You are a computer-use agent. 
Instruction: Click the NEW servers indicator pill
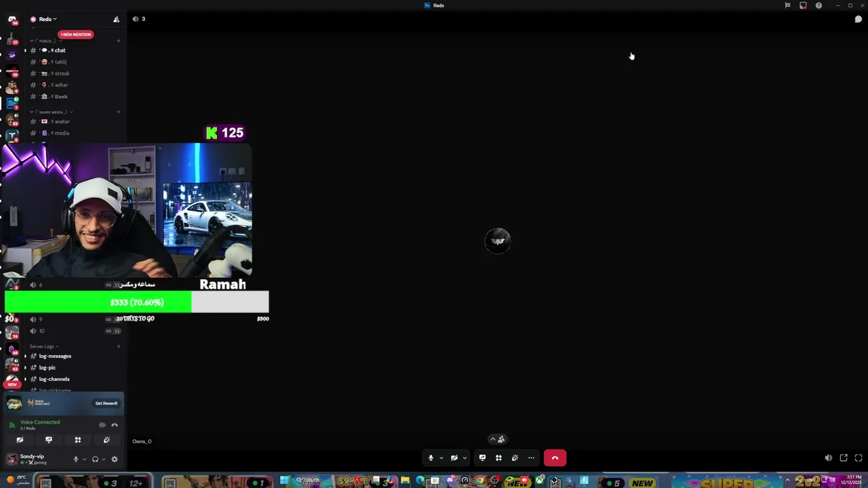click(x=12, y=384)
